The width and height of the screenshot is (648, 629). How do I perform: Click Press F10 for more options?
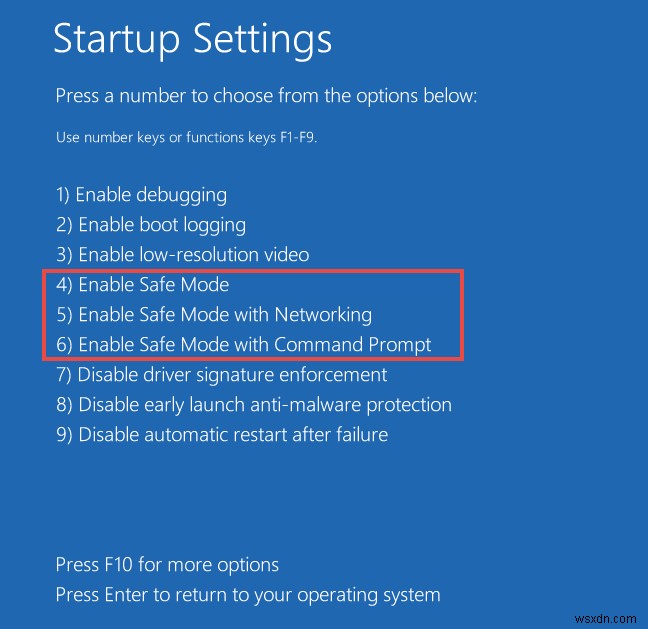(x=167, y=565)
